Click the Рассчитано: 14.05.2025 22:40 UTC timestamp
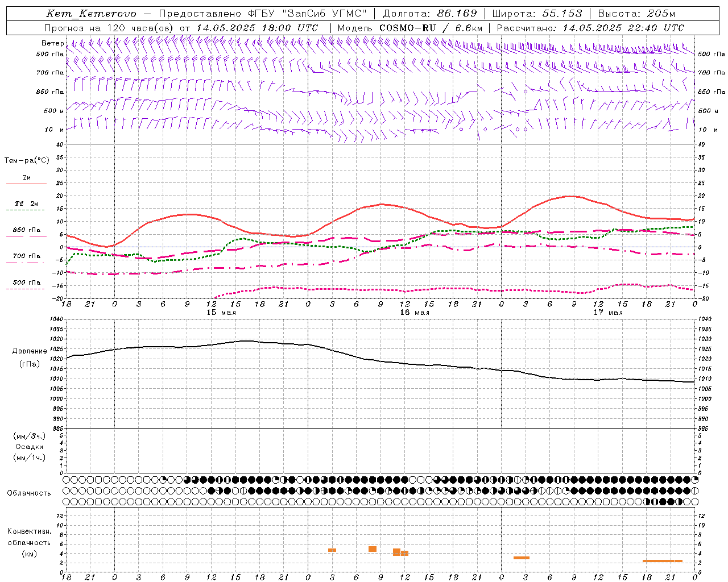Screen dimensions: 728x582 click(590, 28)
